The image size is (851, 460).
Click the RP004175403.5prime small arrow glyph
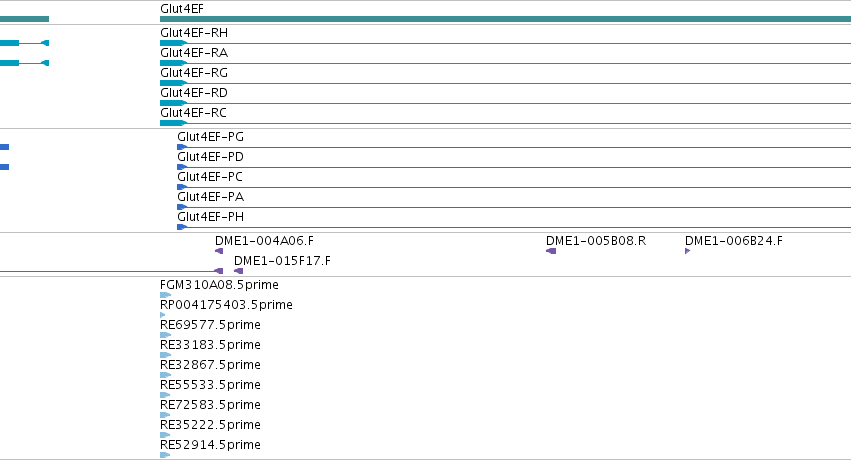pyautogui.click(x=163, y=315)
